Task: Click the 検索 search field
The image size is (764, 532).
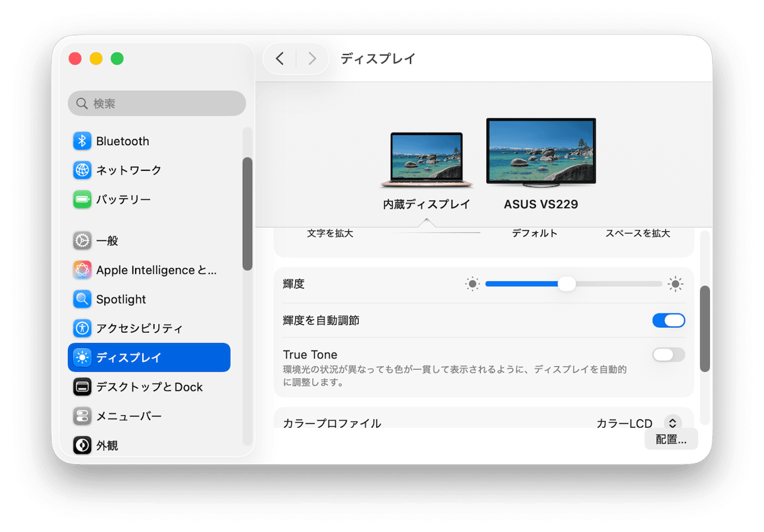Action: pyautogui.click(x=156, y=103)
